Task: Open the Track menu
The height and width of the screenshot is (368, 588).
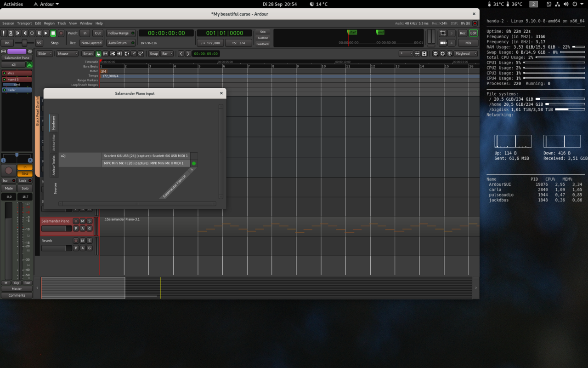Action: pyautogui.click(x=62, y=23)
